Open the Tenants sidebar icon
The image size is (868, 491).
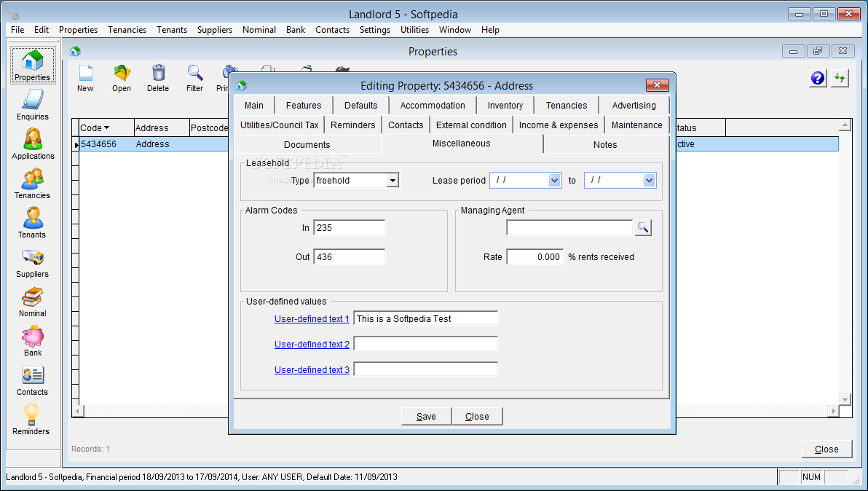coord(33,223)
